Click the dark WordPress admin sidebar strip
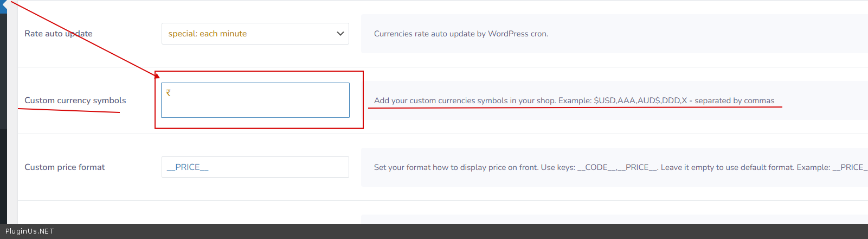Screen dimensions: 868x239 [x=3, y=109]
